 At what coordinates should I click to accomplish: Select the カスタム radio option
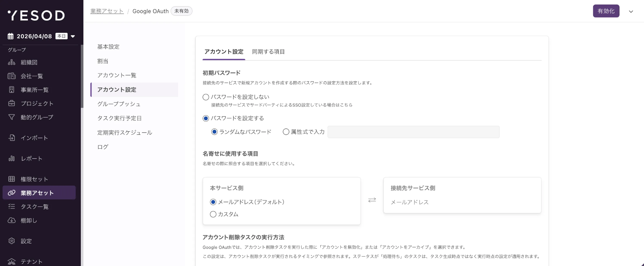pos(213,214)
